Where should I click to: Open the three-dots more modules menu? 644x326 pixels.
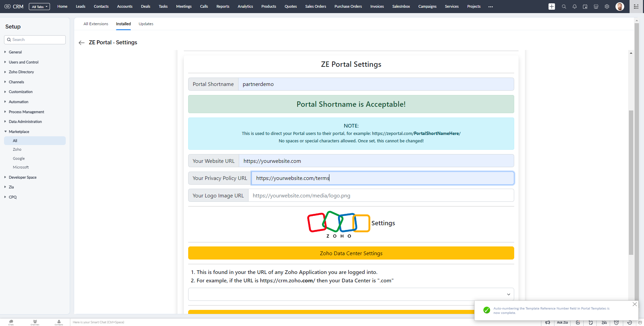tap(490, 7)
